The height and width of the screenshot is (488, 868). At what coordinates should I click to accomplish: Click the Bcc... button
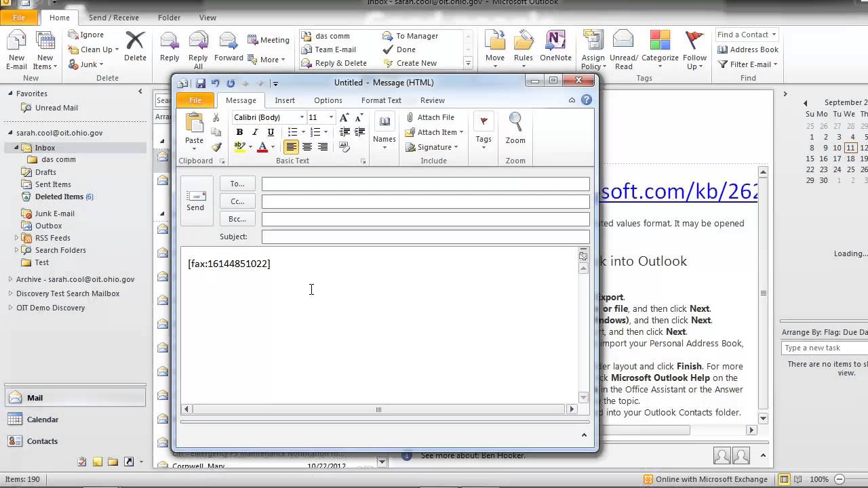[x=237, y=219]
